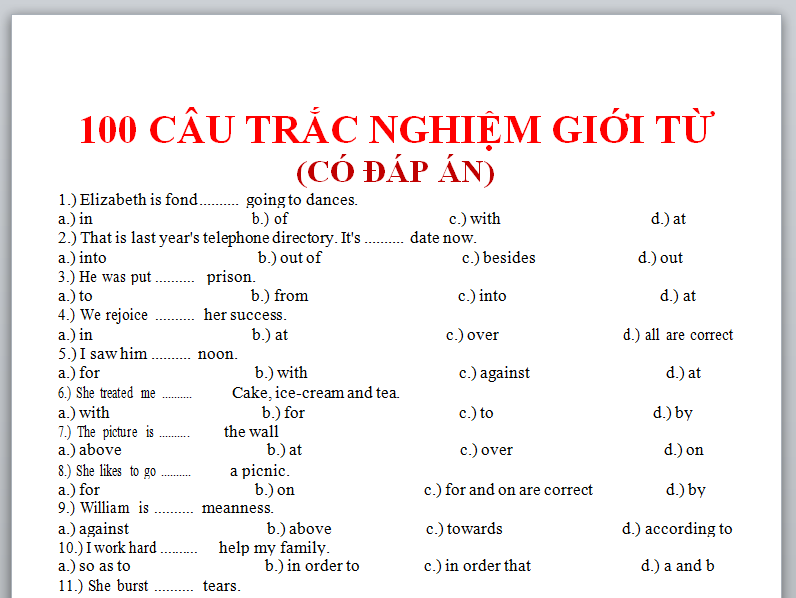Select answer 'd.) according to'

pyautogui.click(x=677, y=529)
